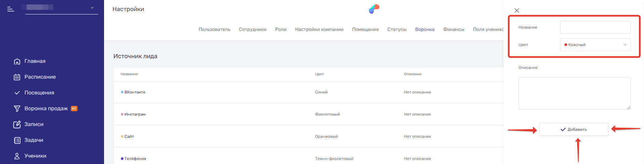
Task: Click the ВКонтакте lead source row
Action: (x=135, y=92)
